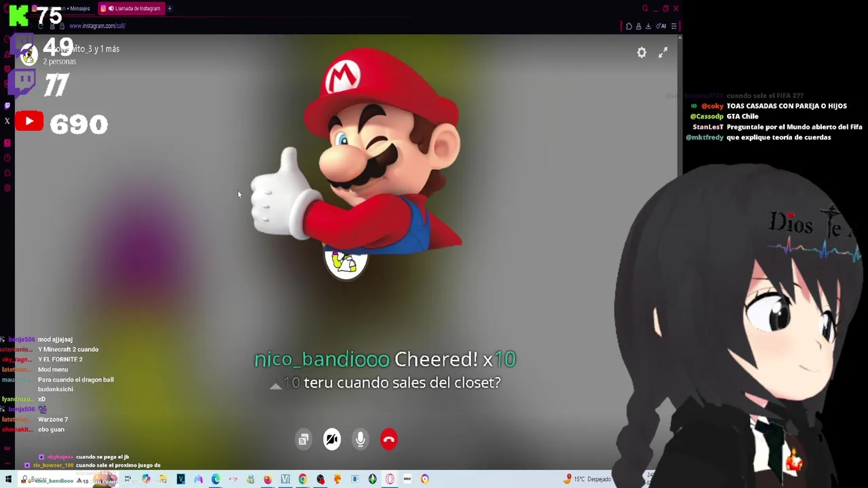Click the caller avatar beneath the Mario image
This screenshot has width=868, height=488.
point(346,263)
